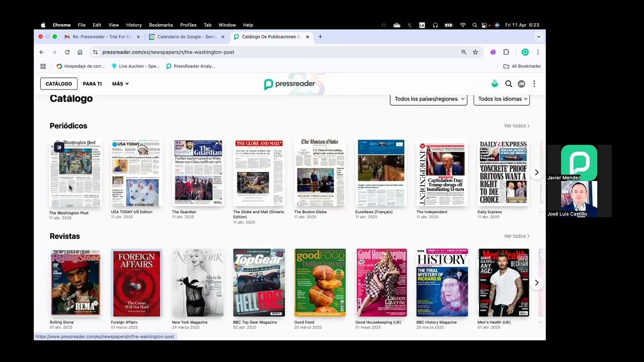Open the Bookmarks menu
Screen dimensions: 644x362
[x=161, y=25]
